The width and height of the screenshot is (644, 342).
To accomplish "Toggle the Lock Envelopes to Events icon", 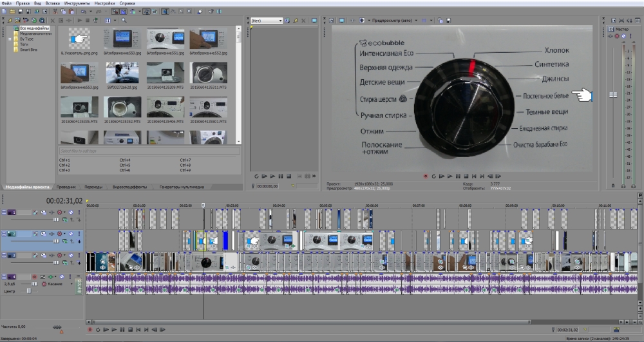I will pyautogui.click(x=146, y=12).
